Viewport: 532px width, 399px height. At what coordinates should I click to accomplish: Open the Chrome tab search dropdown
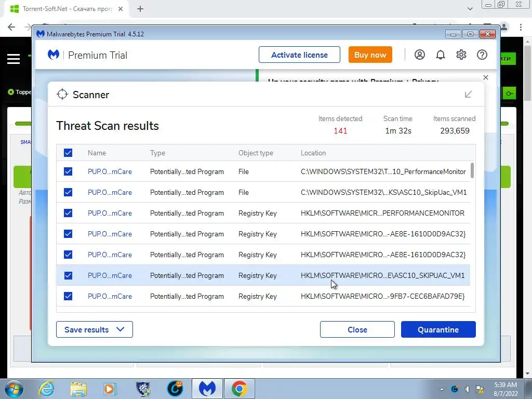point(470,9)
